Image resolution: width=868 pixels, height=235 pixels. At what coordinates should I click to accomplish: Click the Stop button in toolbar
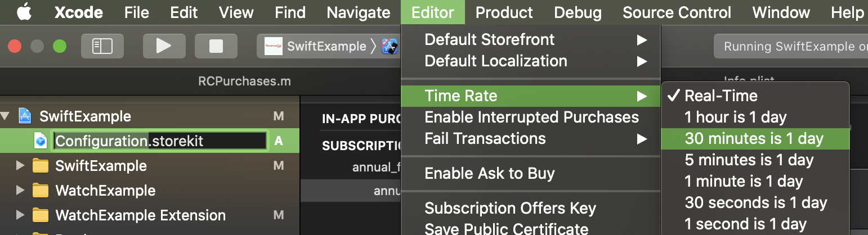(216, 46)
